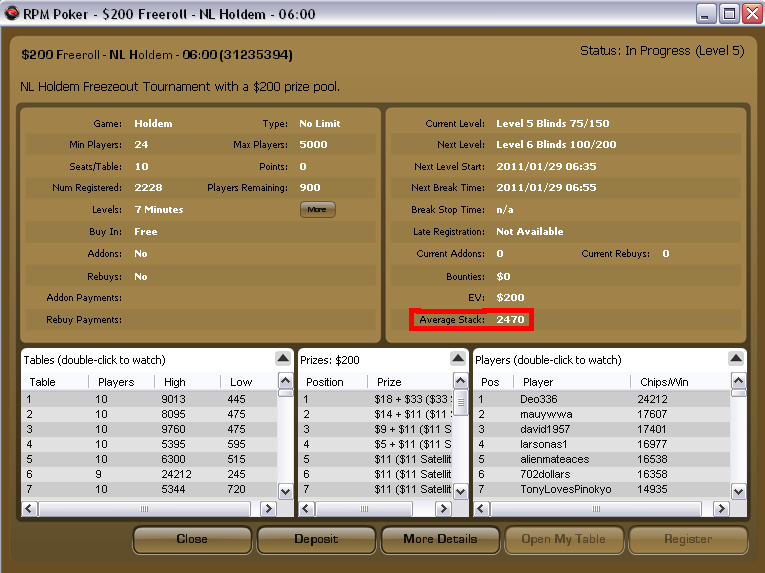This screenshot has height=573, width=765.
Task: Click the Close button at the bottom
Action: point(192,539)
